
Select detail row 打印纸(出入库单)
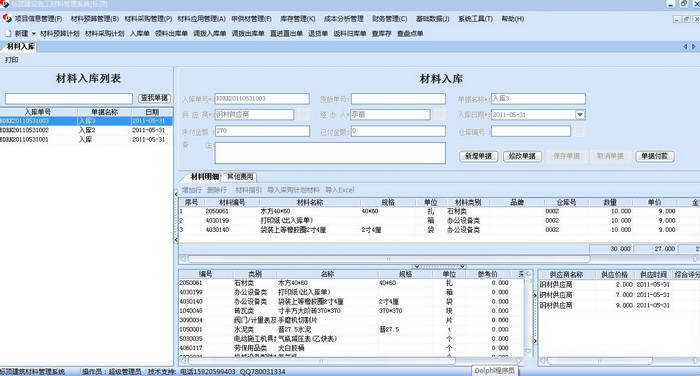439,221
